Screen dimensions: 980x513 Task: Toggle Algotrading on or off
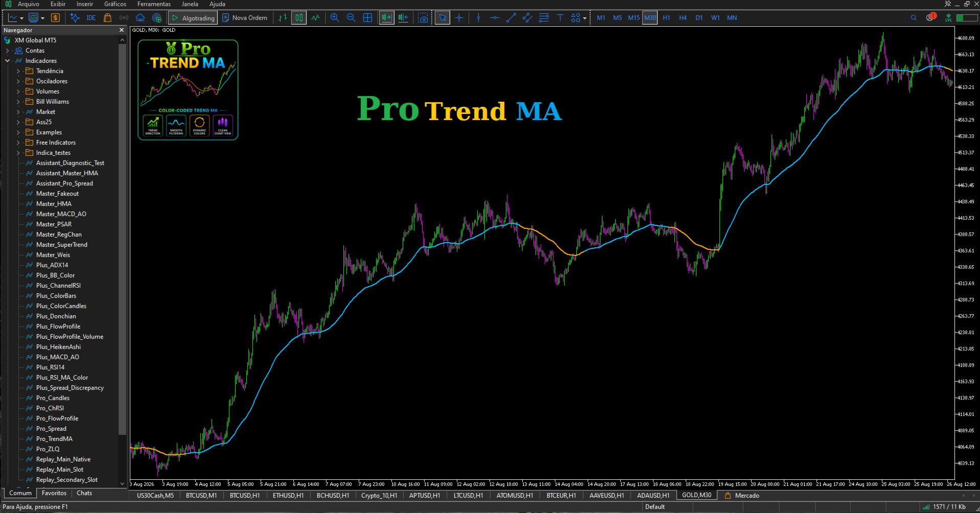click(x=193, y=18)
